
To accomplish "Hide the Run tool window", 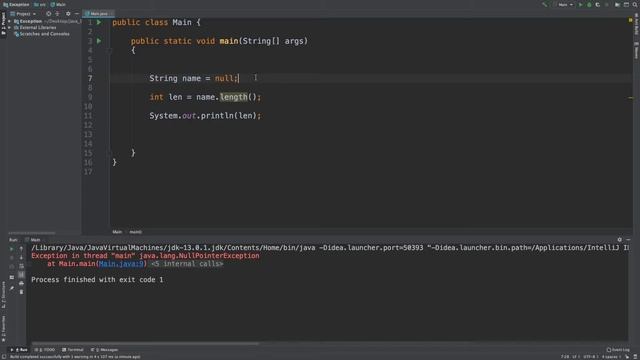I will (629, 240).
